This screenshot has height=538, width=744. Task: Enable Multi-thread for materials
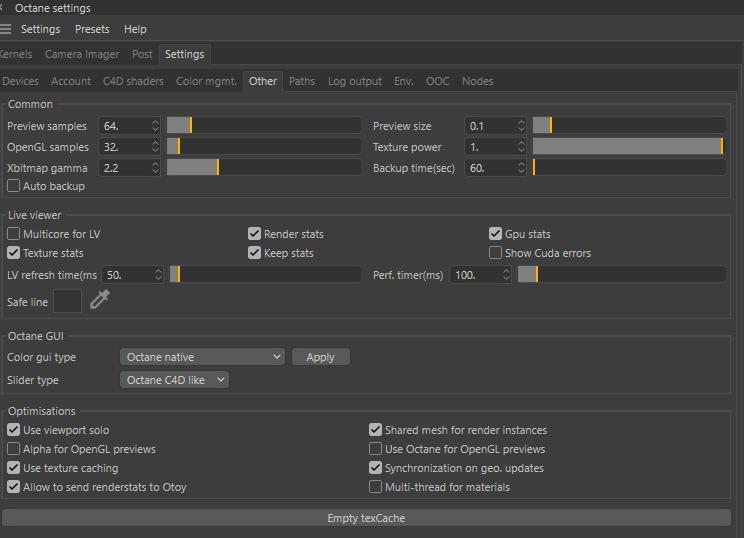375,487
